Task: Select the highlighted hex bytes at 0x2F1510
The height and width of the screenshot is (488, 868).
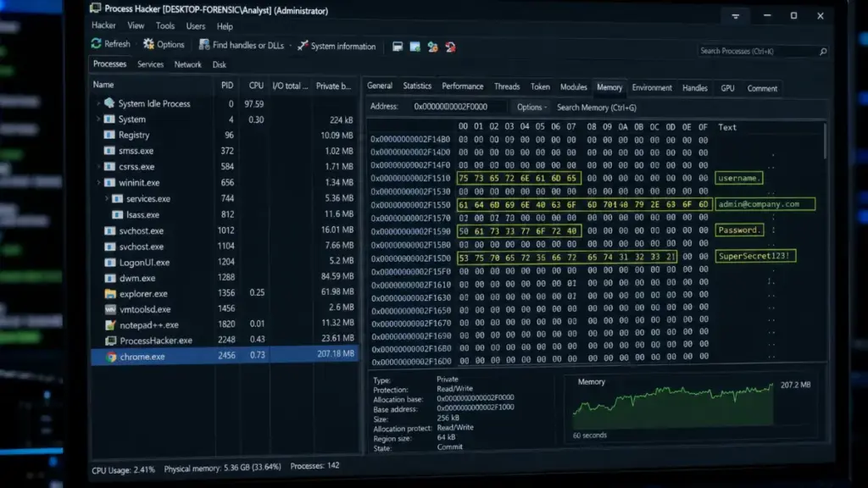Action: (x=519, y=178)
